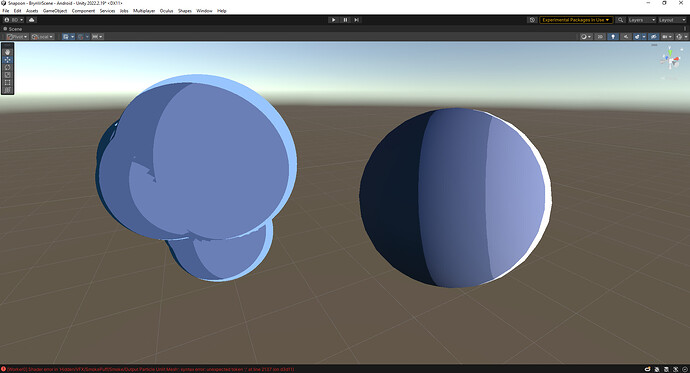Open the cloud services icon

pos(32,20)
